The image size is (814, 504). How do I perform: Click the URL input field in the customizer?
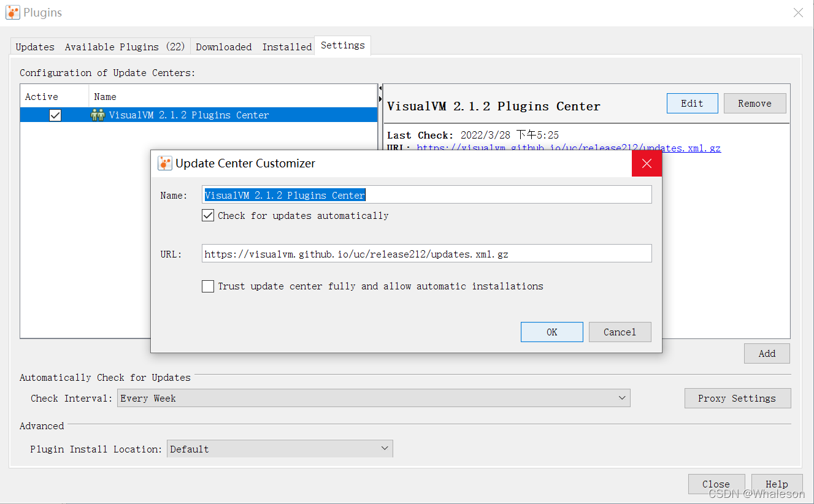point(426,253)
